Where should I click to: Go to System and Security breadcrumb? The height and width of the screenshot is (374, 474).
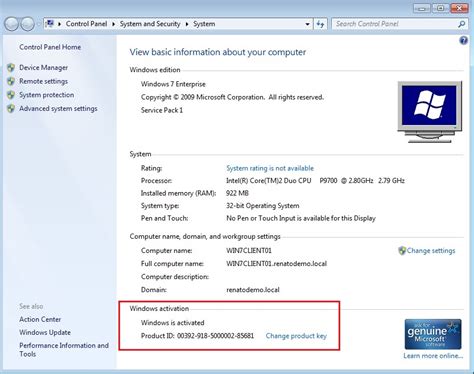click(x=150, y=24)
